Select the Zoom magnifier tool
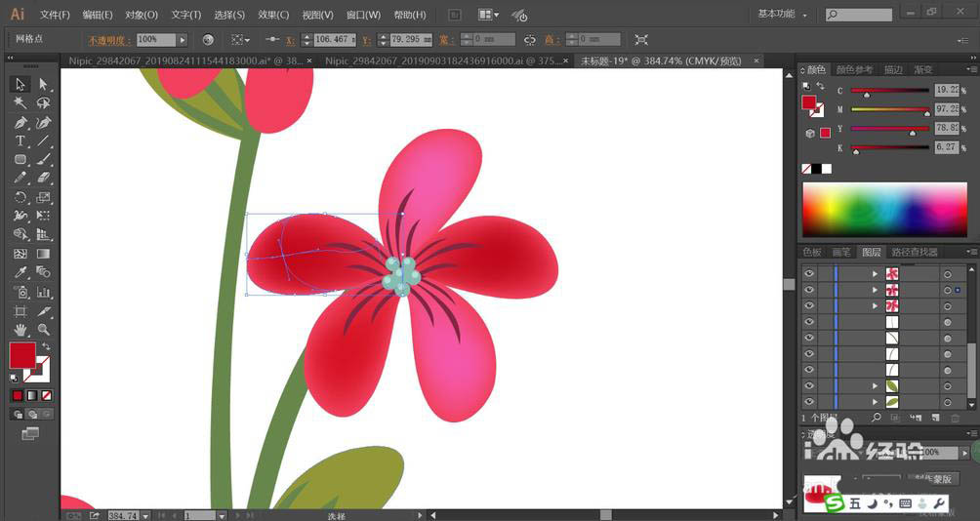 coord(43,329)
